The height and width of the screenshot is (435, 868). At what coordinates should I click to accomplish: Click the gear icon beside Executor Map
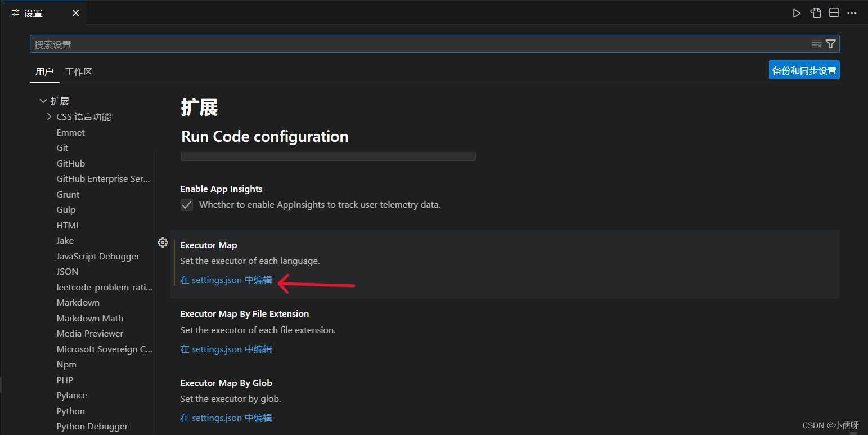(x=163, y=243)
